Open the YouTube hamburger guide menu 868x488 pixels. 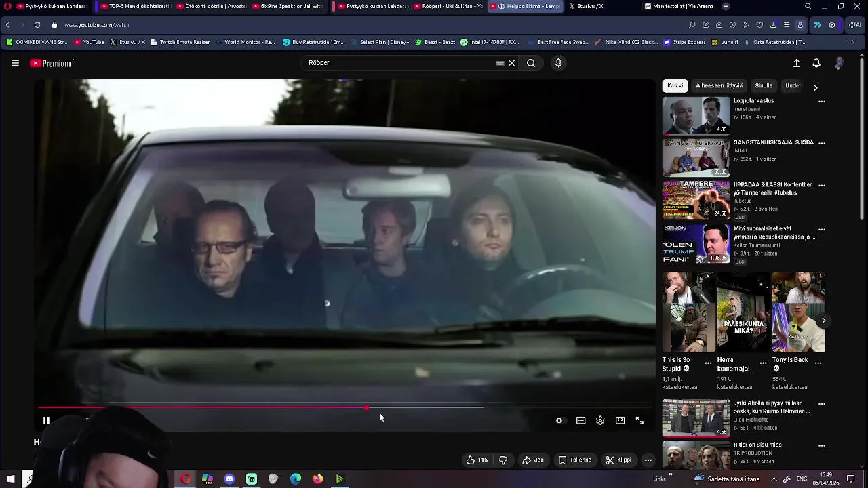pos(15,63)
